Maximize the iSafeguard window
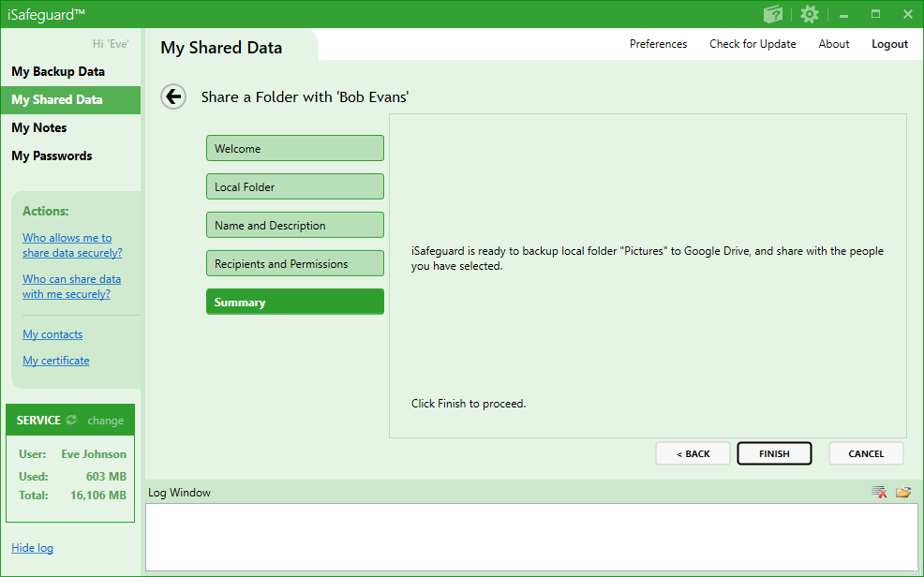 point(875,14)
